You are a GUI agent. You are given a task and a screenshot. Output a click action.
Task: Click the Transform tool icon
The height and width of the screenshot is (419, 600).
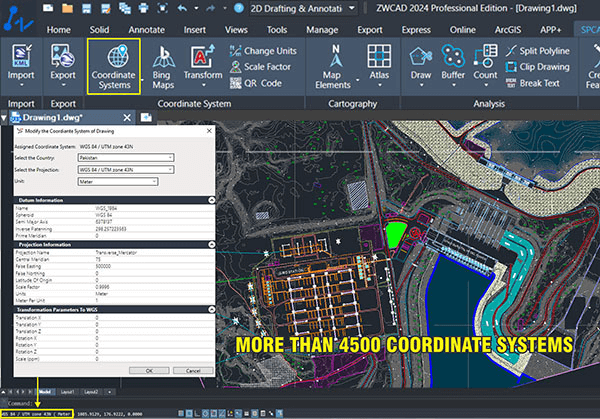(x=203, y=57)
